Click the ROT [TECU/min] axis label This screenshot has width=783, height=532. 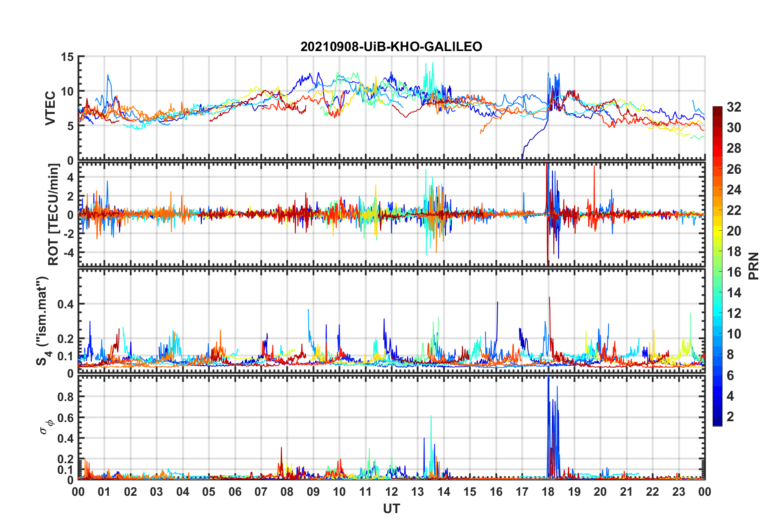tap(54, 215)
